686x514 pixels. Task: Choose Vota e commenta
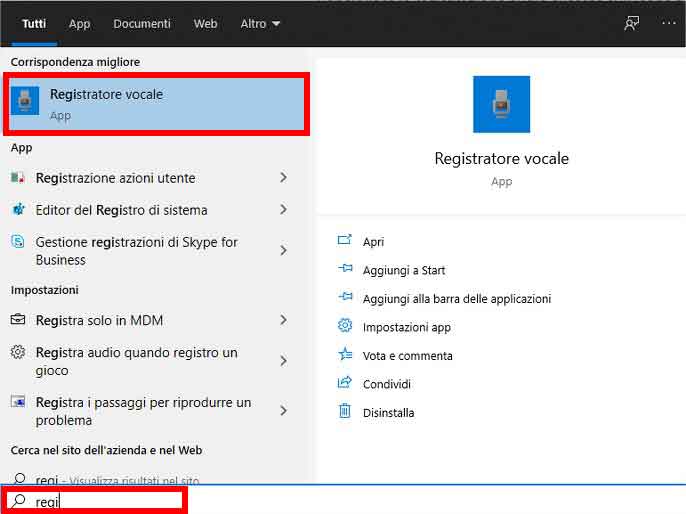[407, 356]
